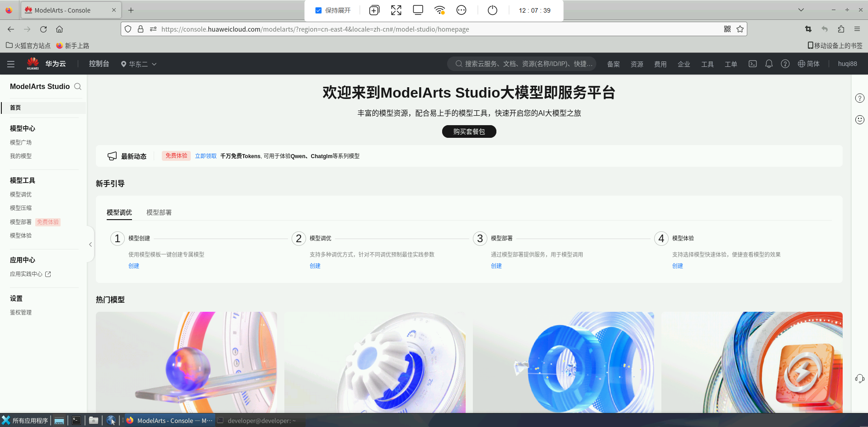Click the add-window plus icon in floating toolbar
Image resolution: width=868 pixels, height=427 pixels.
(374, 10)
